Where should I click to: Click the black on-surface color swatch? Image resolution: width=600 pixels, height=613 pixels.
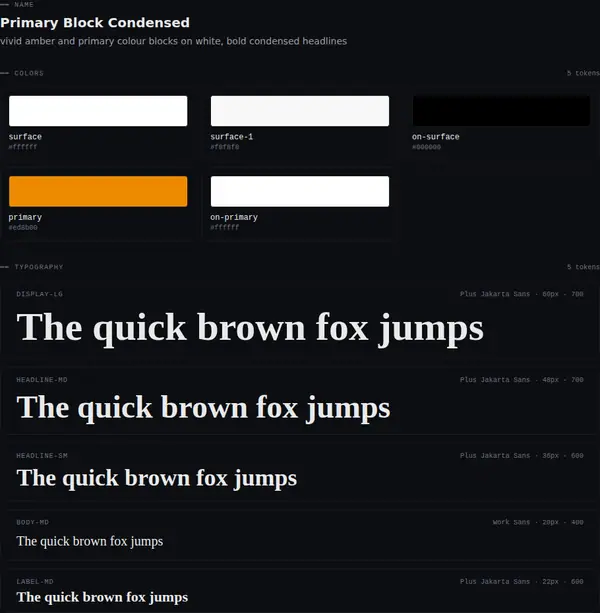pos(501,111)
